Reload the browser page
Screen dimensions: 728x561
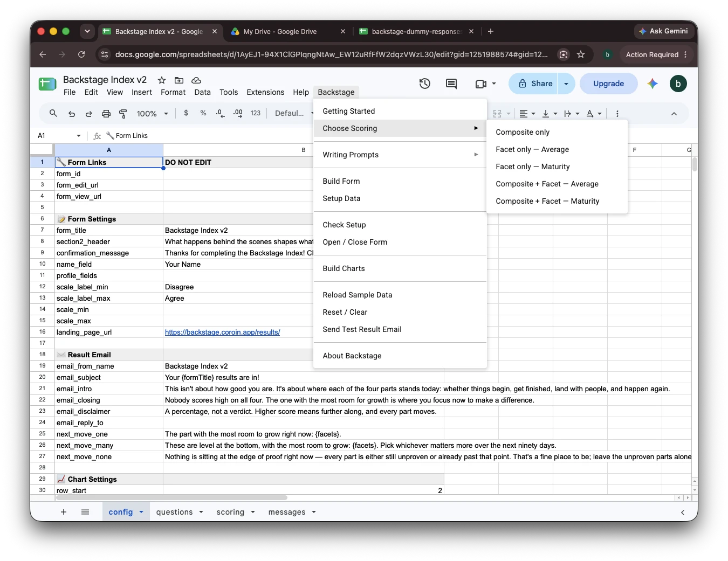tap(81, 54)
